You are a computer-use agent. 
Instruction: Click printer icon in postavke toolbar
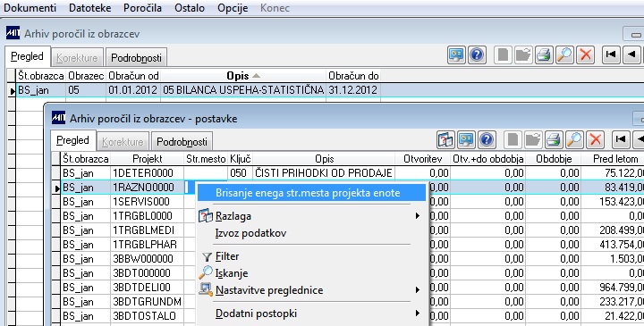[x=554, y=140]
